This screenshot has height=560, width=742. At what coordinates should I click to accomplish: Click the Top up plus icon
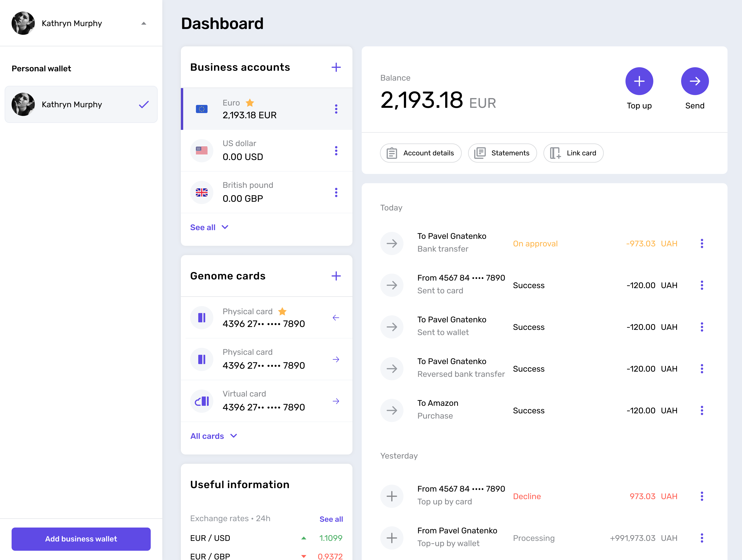pyautogui.click(x=639, y=81)
